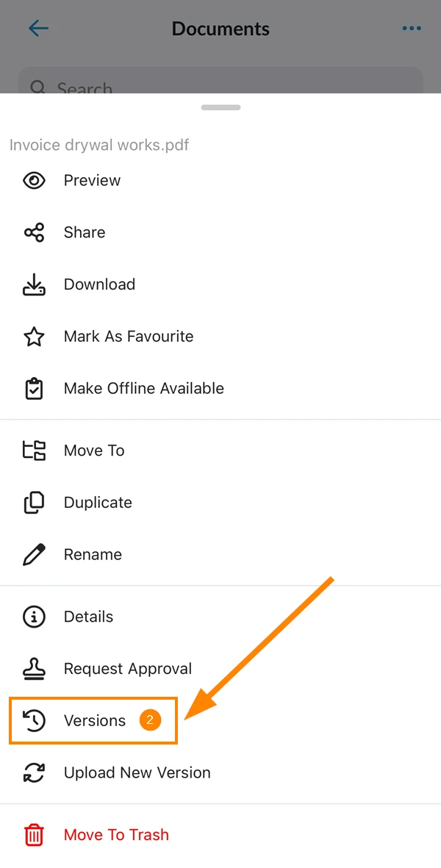Viewport: 441px width, 868px height.
Task: Tap the Preview eye icon
Action: 35,181
